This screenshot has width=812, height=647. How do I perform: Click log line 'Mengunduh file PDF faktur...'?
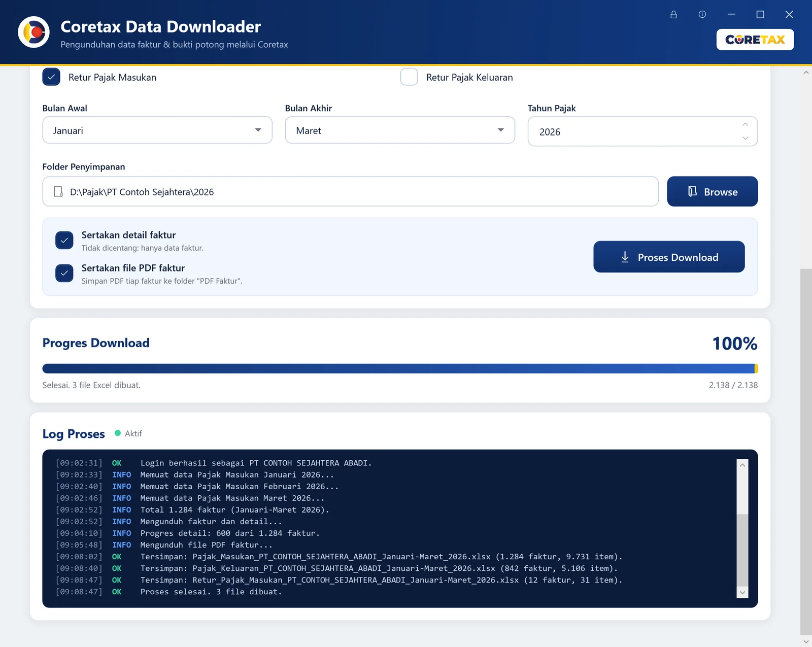tap(206, 545)
